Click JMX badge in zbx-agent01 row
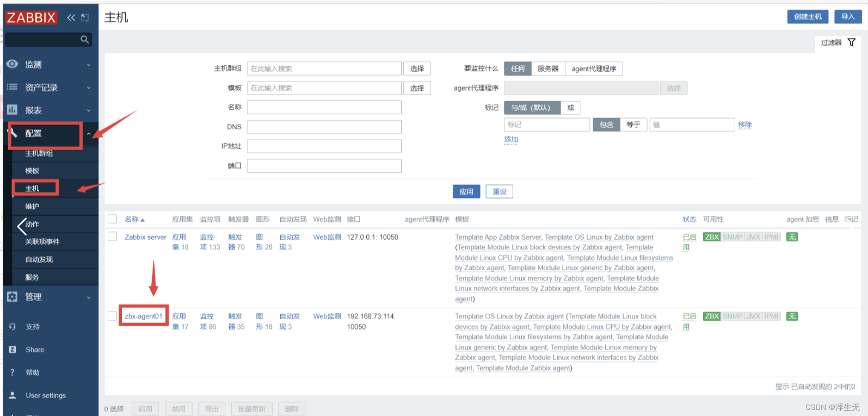The image size is (868, 416). 754,316
